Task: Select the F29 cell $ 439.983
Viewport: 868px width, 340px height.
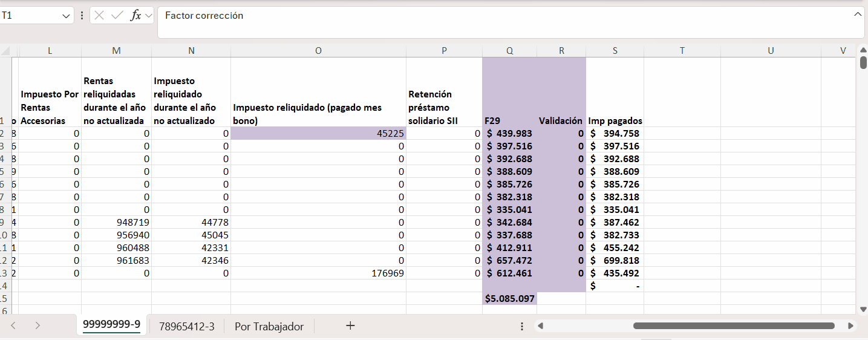Action: tap(510, 133)
